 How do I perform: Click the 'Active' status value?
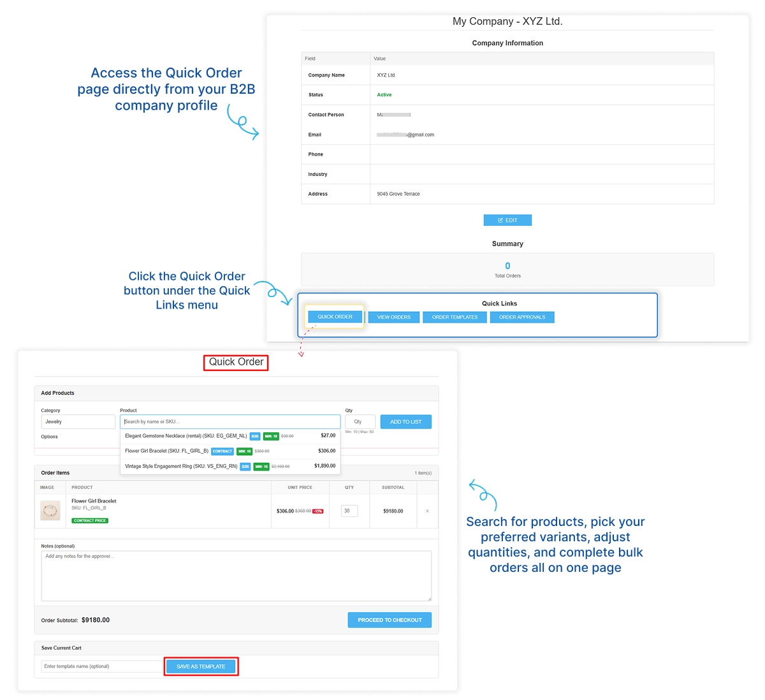(x=384, y=94)
